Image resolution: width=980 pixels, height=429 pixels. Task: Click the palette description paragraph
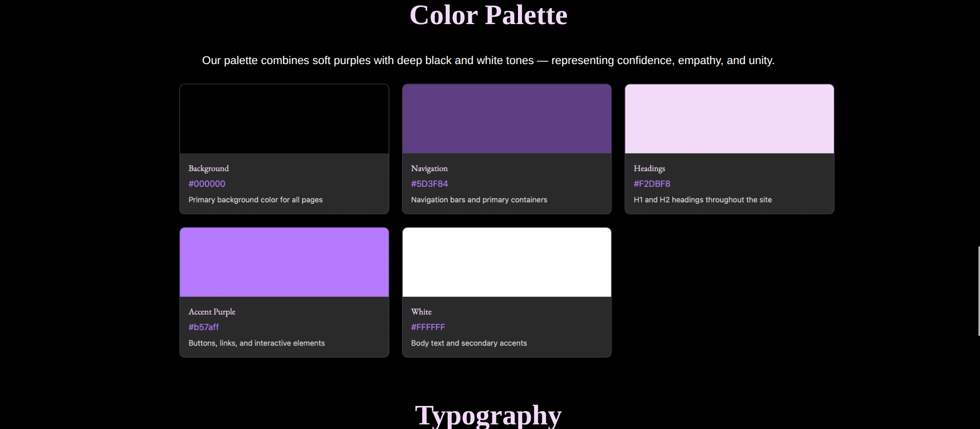(x=488, y=60)
